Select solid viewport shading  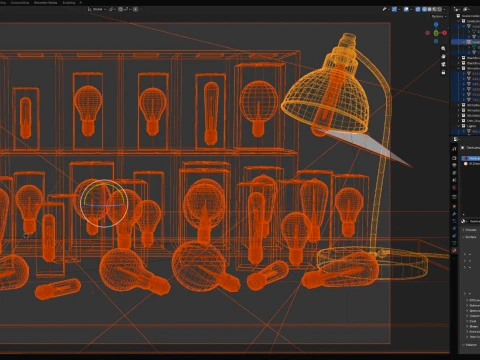[x=430, y=9]
